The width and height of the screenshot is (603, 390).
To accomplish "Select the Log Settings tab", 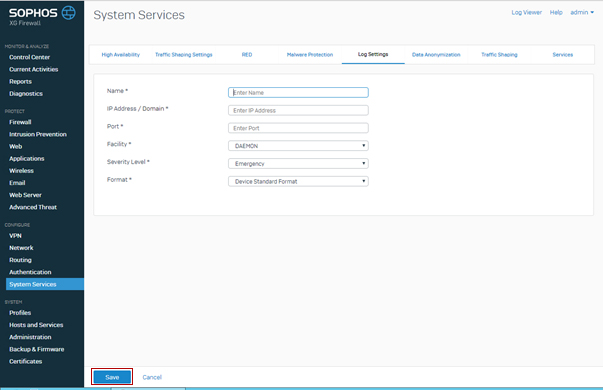I will pyautogui.click(x=373, y=54).
